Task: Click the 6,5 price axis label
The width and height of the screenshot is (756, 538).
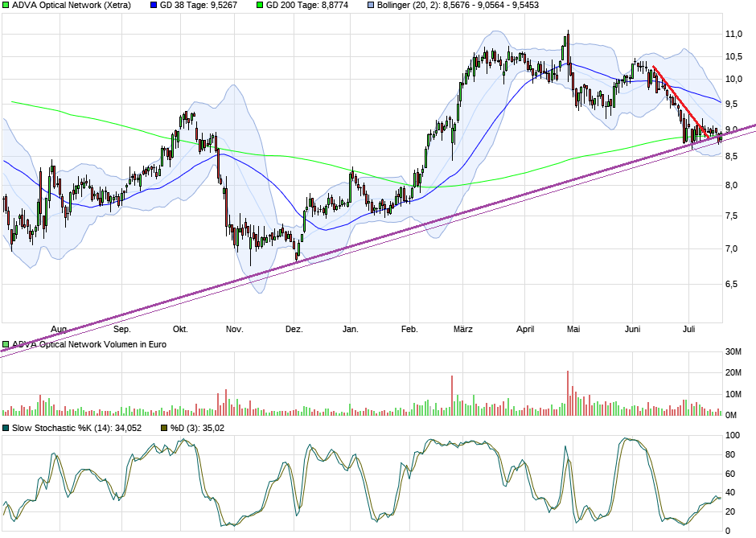Action: coord(732,285)
